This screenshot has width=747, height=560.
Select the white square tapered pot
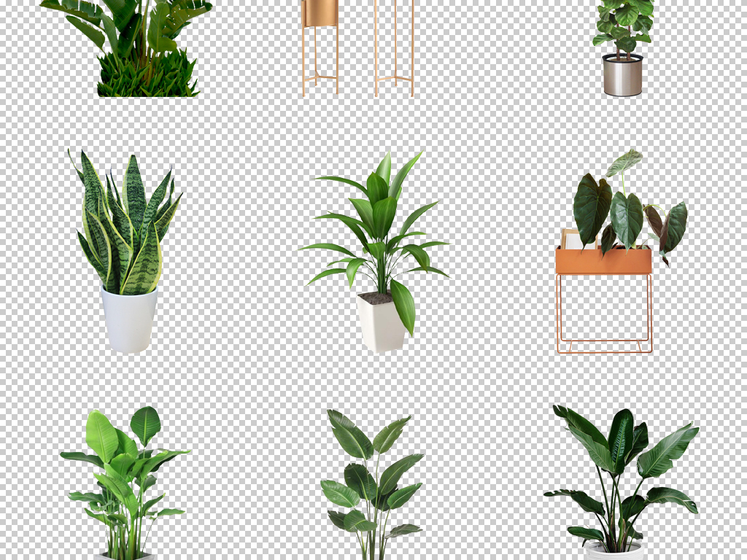(381, 324)
